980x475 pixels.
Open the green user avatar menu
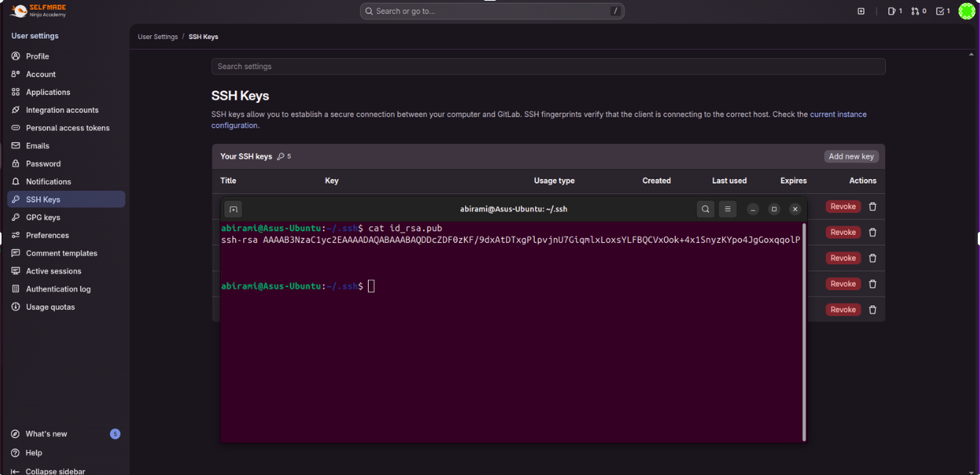coord(966,11)
